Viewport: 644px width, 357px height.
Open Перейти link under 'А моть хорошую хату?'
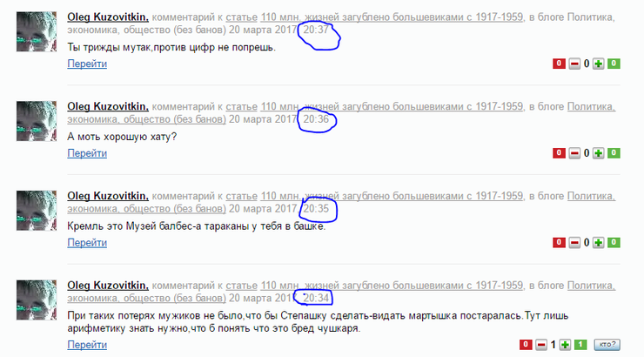click(87, 153)
